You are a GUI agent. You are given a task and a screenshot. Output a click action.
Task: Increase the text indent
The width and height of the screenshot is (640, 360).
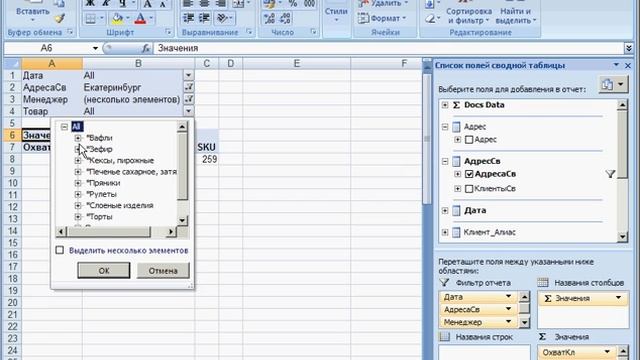[204, 18]
